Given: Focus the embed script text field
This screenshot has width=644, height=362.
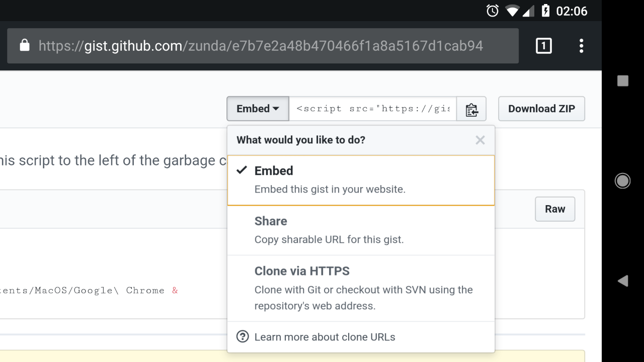Looking at the screenshot, I should (373, 109).
